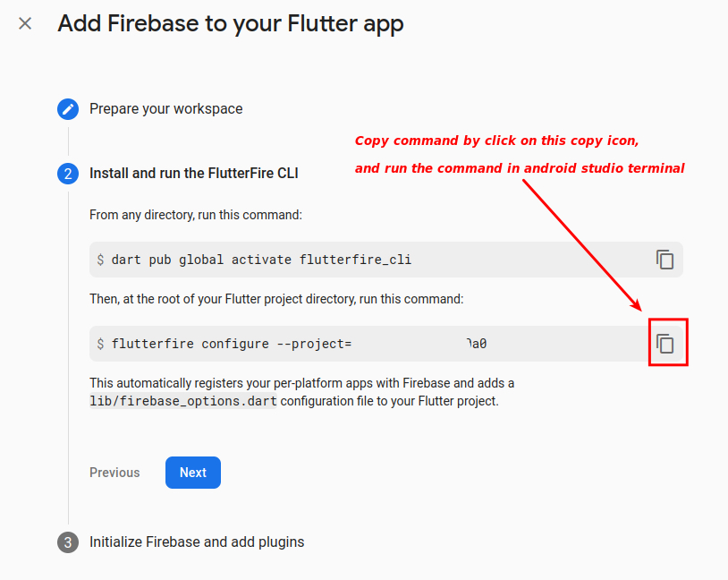Copy the dart pub global activate command

(665, 260)
